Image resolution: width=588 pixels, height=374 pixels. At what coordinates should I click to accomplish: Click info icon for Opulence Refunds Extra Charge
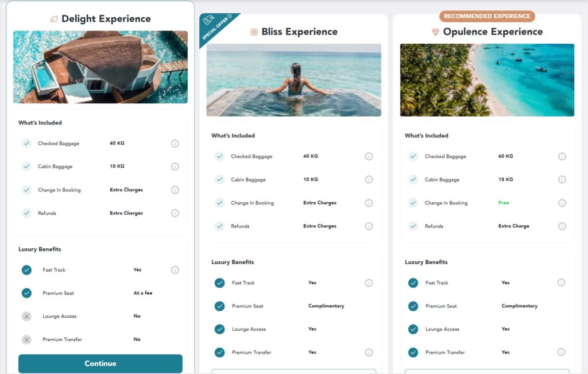(562, 226)
